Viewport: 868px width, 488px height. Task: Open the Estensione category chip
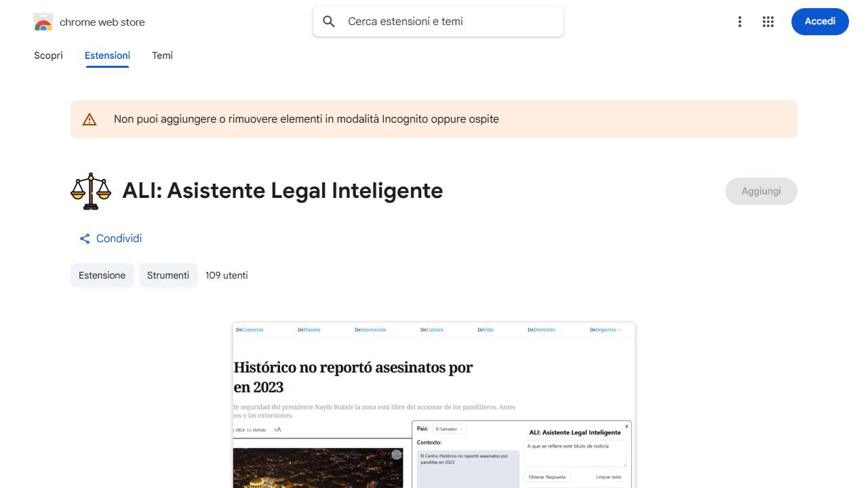pyautogui.click(x=102, y=275)
